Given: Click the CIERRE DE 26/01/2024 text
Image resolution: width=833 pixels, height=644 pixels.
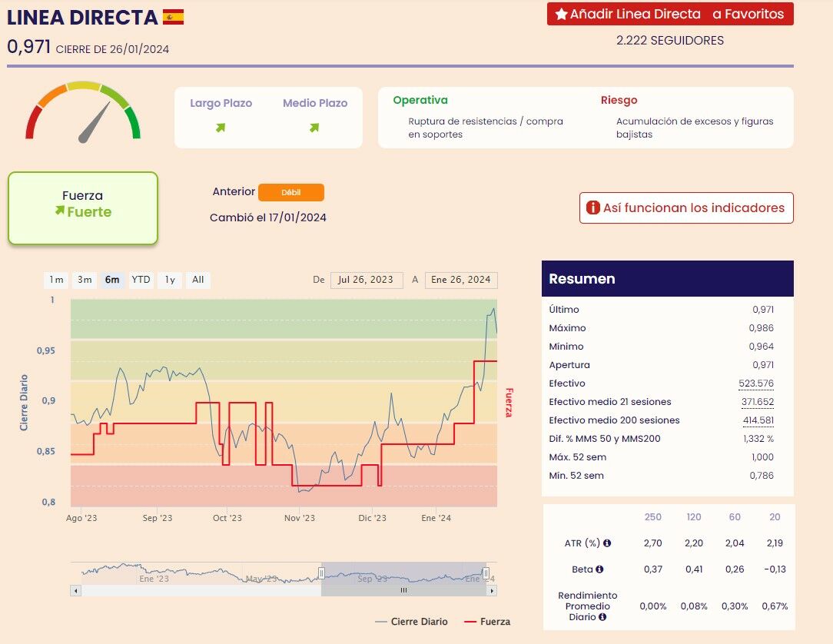Looking at the screenshot, I should 113,49.
